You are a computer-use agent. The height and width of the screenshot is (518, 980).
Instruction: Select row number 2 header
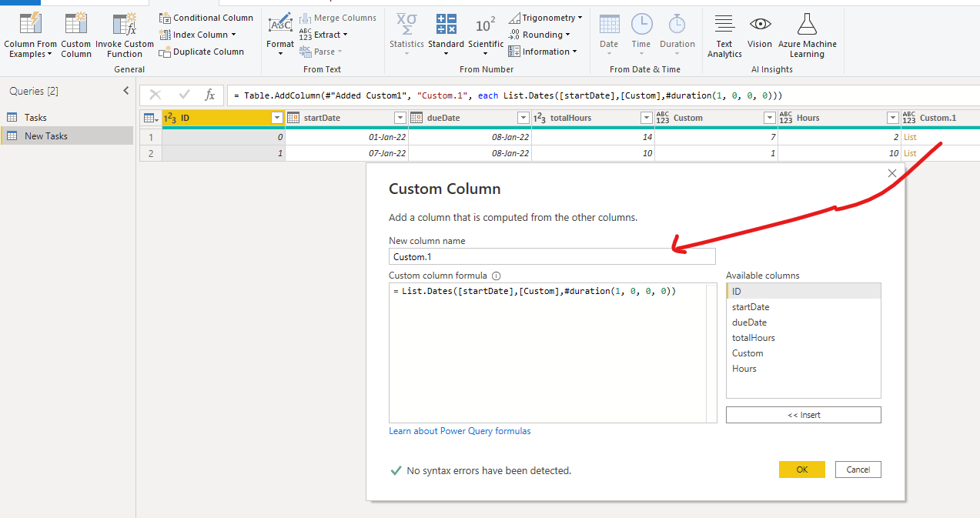coord(151,153)
